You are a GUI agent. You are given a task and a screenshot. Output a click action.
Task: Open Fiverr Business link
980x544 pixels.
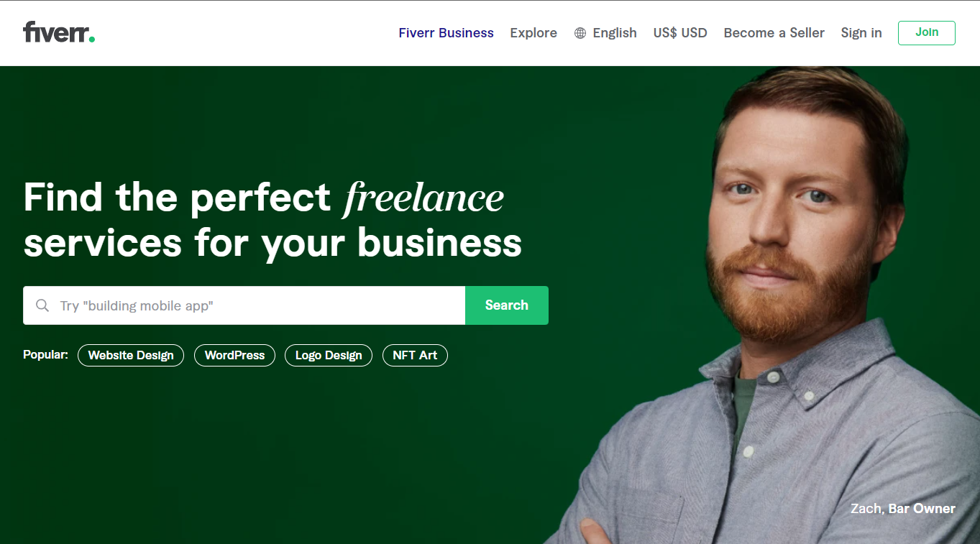pyautogui.click(x=446, y=33)
